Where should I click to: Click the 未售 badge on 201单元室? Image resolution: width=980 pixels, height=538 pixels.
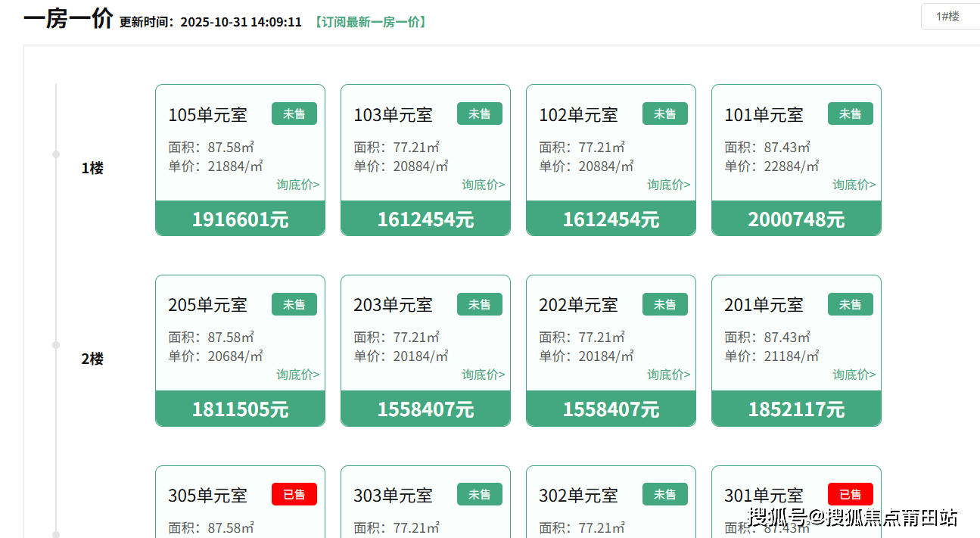(x=850, y=304)
